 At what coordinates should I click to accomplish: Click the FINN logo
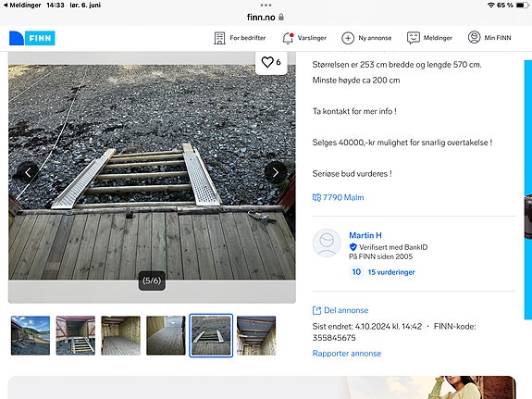coord(32,38)
